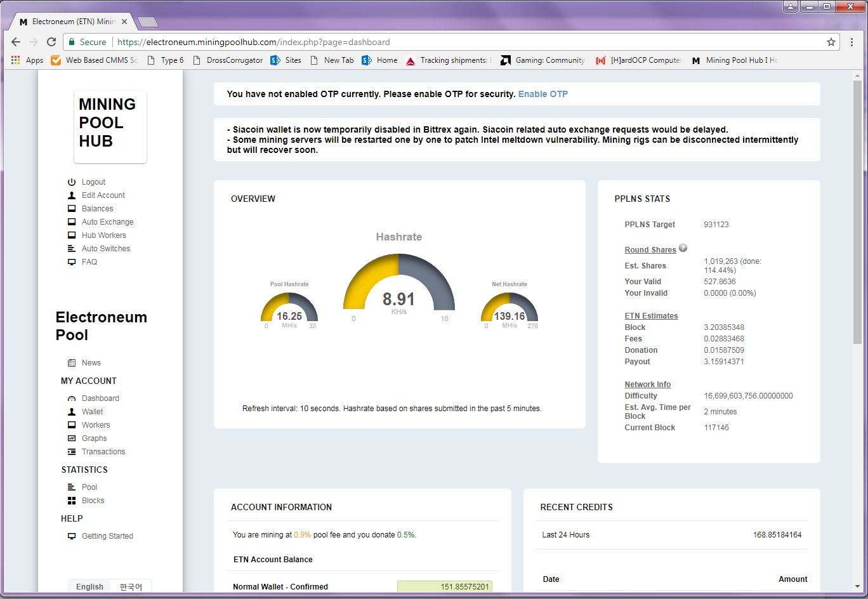Open the Sites SharePoint bookmark
The height and width of the screenshot is (599, 868).
286,60
